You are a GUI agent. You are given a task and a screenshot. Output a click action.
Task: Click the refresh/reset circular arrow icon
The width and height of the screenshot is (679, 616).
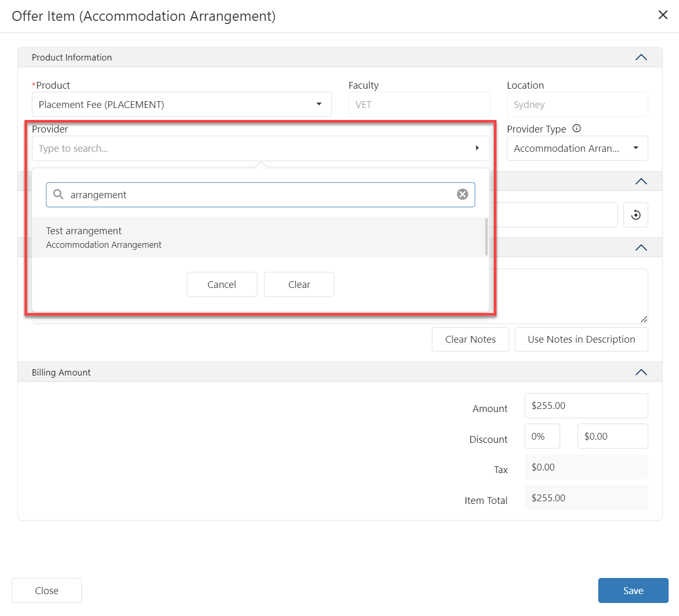click(x=636, y=215)
